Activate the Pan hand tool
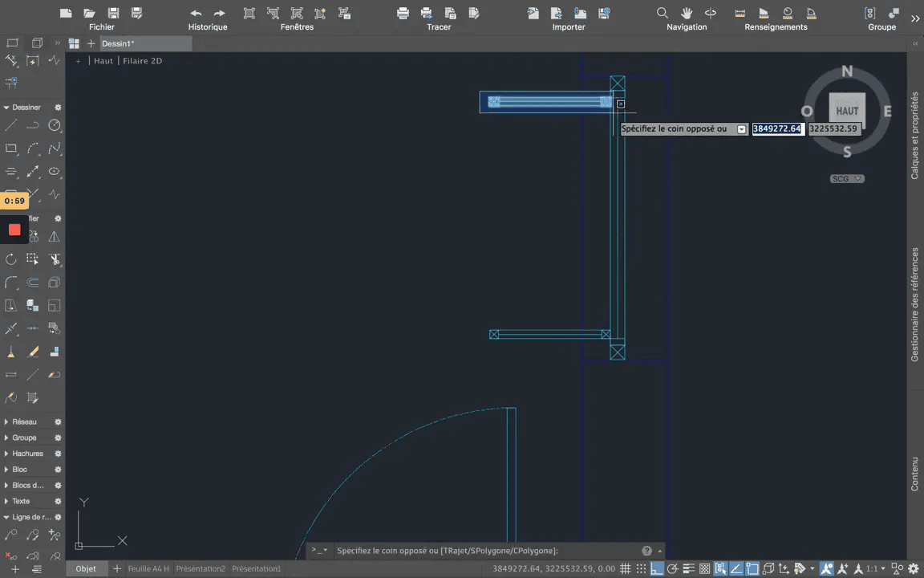This screenshot has height=578, width=924. coord(687,13)
